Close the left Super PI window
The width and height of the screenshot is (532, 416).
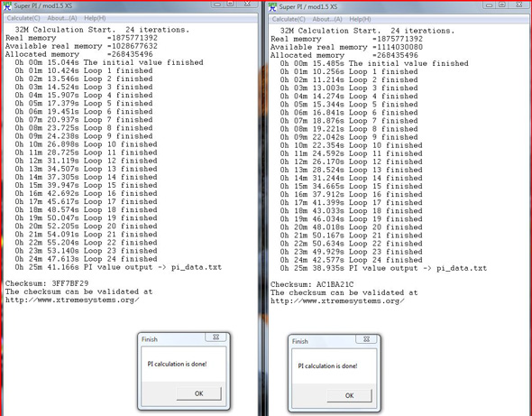(x=247, y=5)
